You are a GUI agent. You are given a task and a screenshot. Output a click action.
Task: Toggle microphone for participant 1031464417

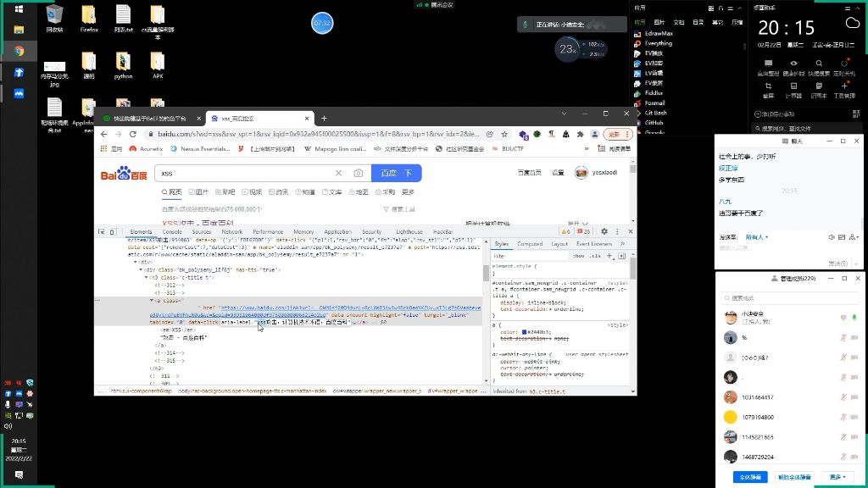pyautogui.click(x=843, y=396)
